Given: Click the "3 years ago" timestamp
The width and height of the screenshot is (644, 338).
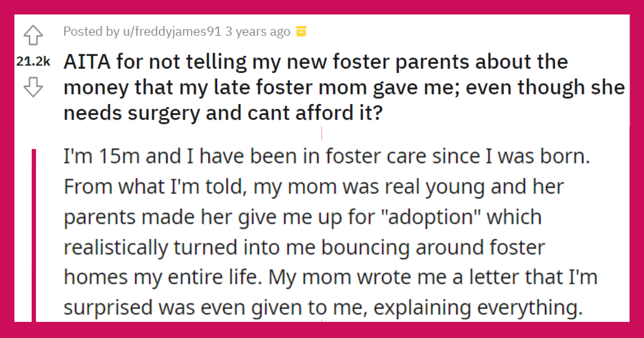Looking at the screenshot, I should [x=258, y=32].
